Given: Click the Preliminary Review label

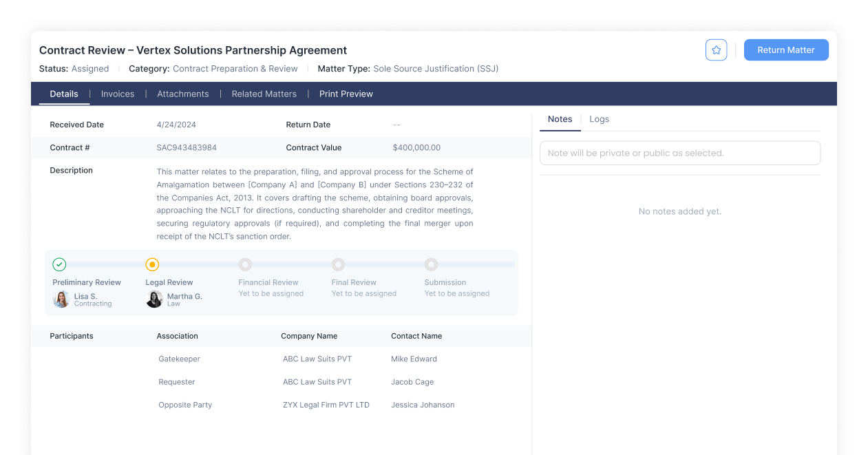Looking at the screenshot, I should [x=87, y=282].
